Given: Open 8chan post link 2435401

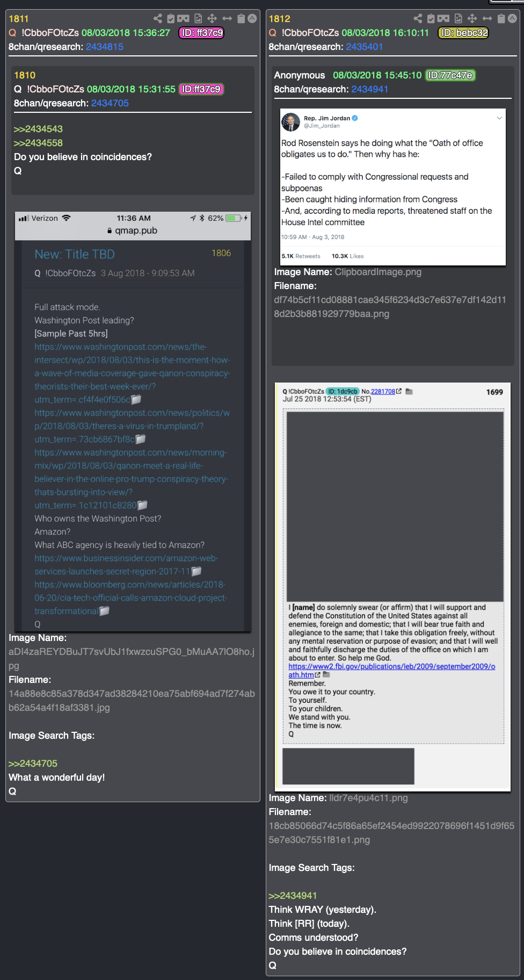Looking at the screenshot, I should point(365,47).
